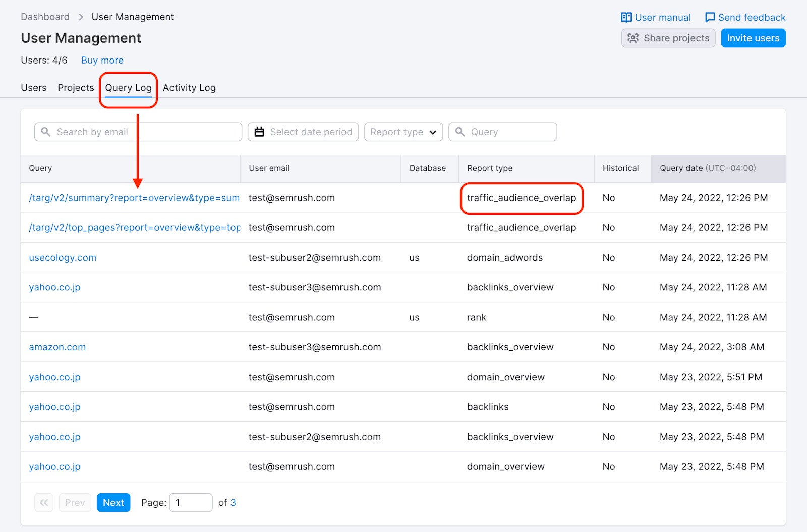The height and width of the screenshot is (532, 807).
Task: Click the first-page double-chevron pagination icon
Action: pyautogui.click(x=43, y=502)
